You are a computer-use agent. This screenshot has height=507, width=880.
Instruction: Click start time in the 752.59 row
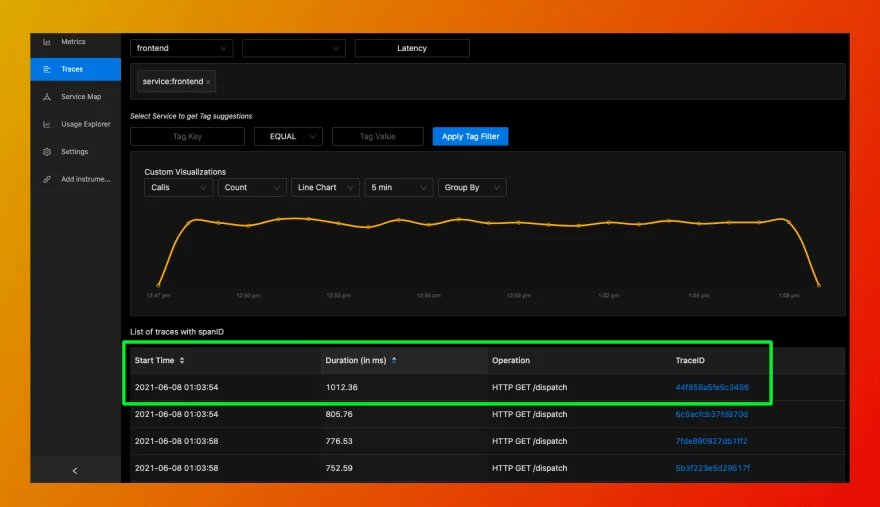176,468
